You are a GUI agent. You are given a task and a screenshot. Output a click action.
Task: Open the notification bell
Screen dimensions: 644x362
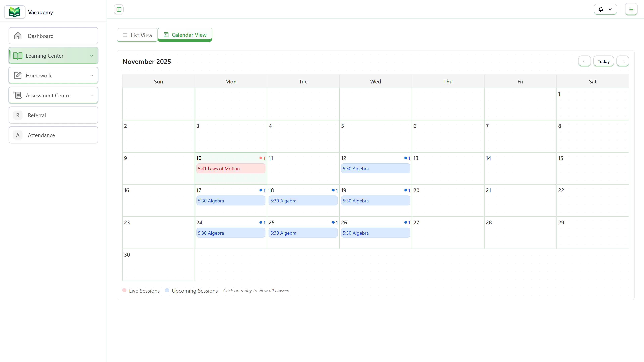(601, 9)
